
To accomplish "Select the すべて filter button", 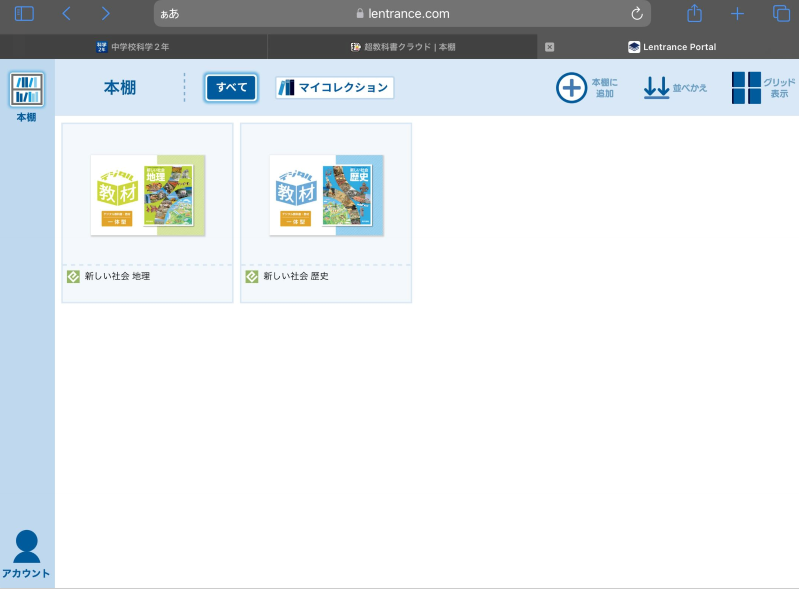I will coord(231,88).
